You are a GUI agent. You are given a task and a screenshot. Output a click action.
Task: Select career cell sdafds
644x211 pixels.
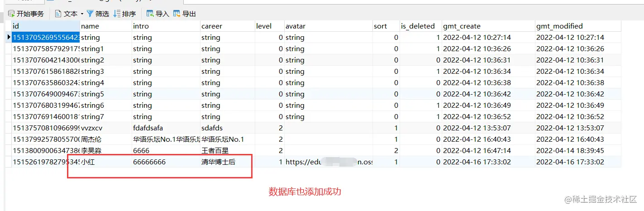[227, 128]
